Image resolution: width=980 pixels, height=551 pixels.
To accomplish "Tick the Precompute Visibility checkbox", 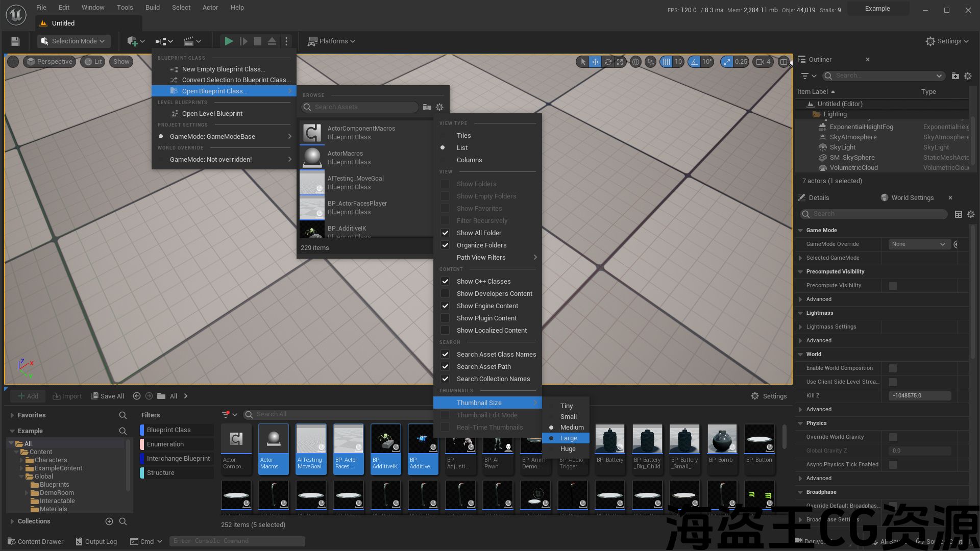I will click(x=892, y=286).
